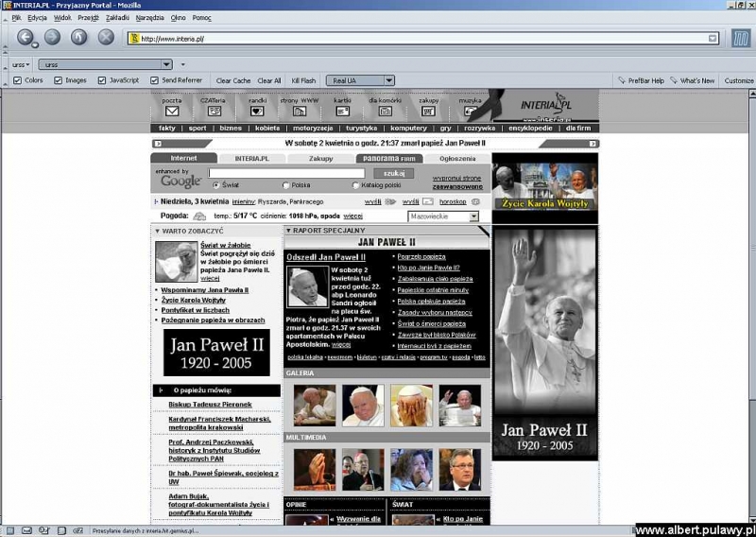
Task: Open the dla komórki icon
Action: tap(385, 111)
